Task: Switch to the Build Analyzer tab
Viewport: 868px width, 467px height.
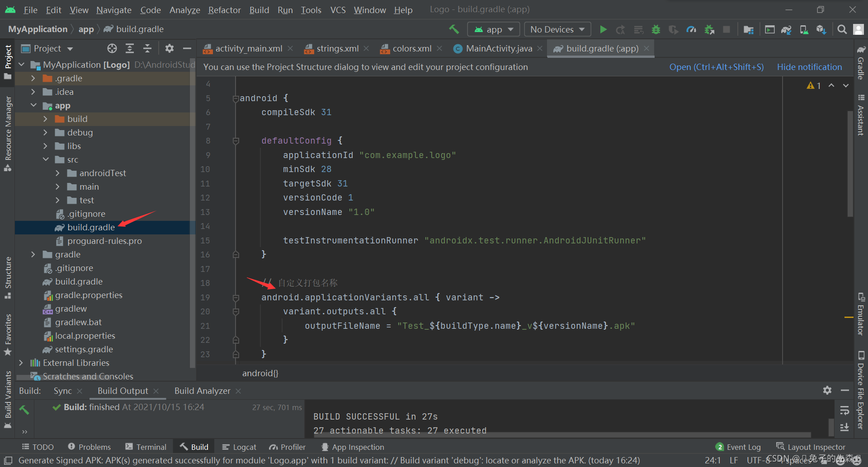Action: pyautogui.click(x=203, y=391)
